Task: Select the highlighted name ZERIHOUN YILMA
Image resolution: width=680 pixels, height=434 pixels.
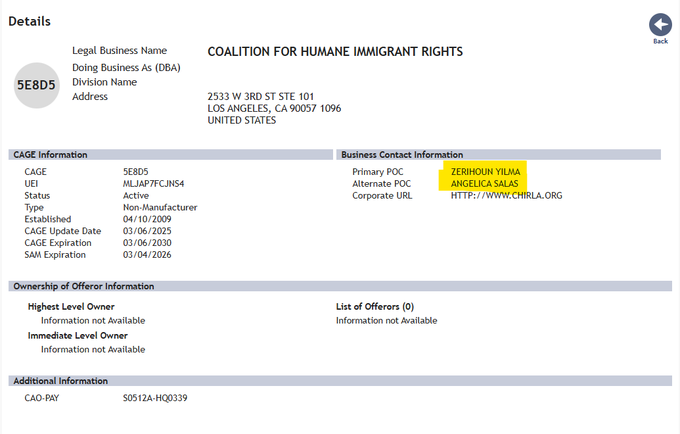Action: click(x=485, y=172)
